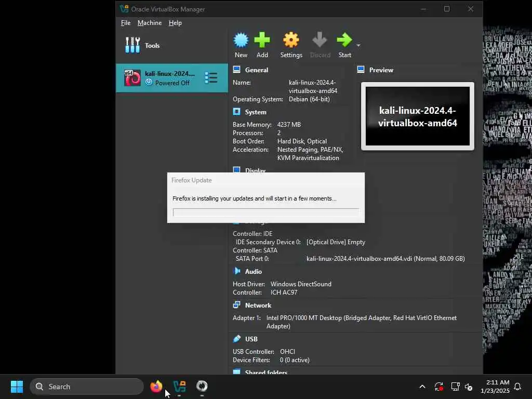Click the 'Debian (64-bit)' operating system value
The image size is (532, 399).
tap(309, 99)
